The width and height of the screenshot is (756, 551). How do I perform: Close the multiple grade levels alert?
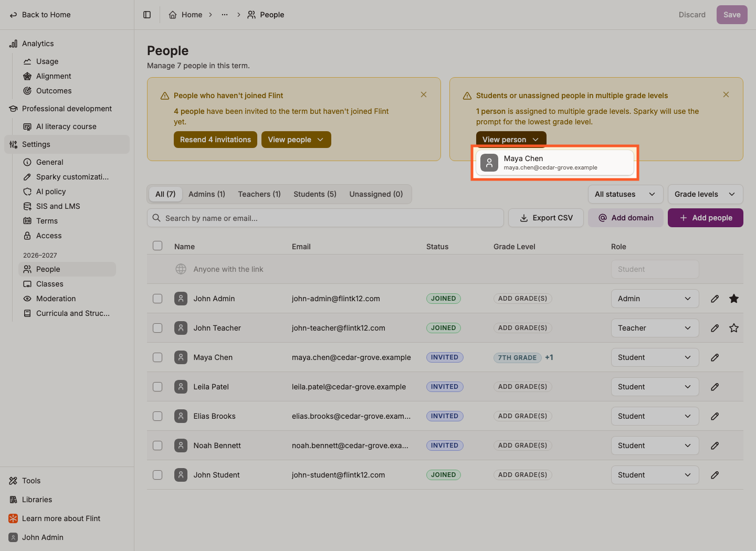726,94
